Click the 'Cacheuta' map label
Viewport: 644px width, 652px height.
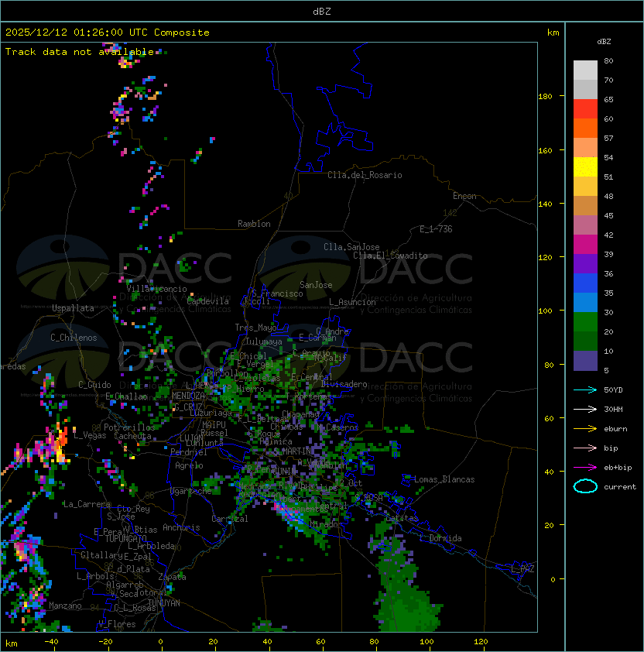133,436
